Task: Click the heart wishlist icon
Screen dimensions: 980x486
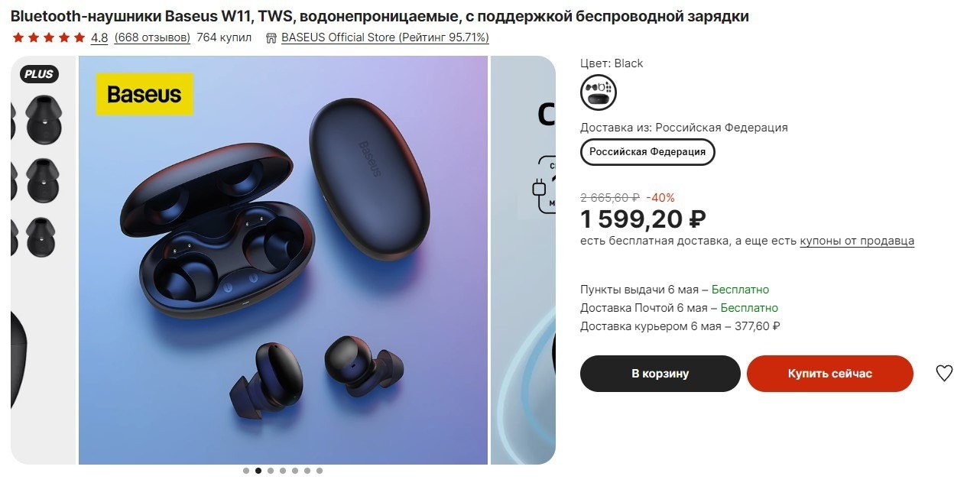Action: tap(944, 374)
